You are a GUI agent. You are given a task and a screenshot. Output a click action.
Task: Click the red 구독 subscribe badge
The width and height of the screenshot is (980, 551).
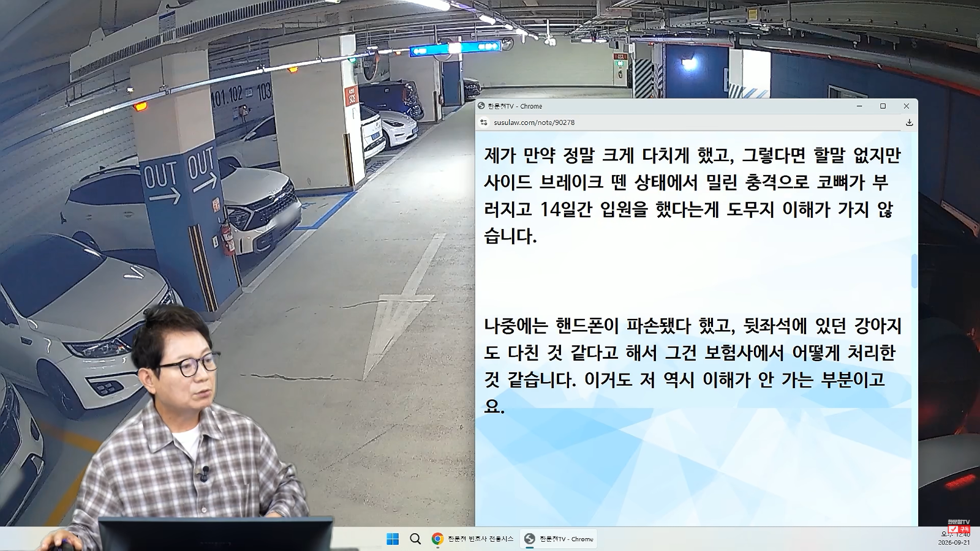(x=959, y=529)
